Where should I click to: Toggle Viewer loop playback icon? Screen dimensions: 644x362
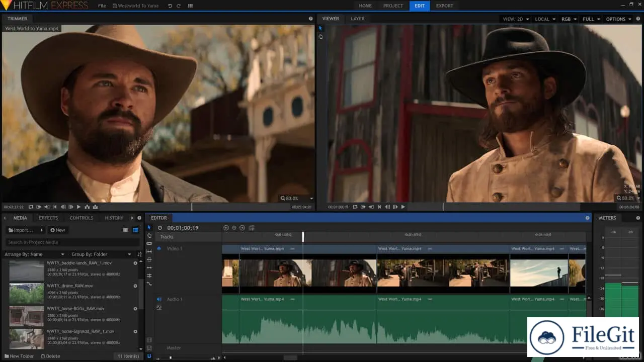(355, 207)
